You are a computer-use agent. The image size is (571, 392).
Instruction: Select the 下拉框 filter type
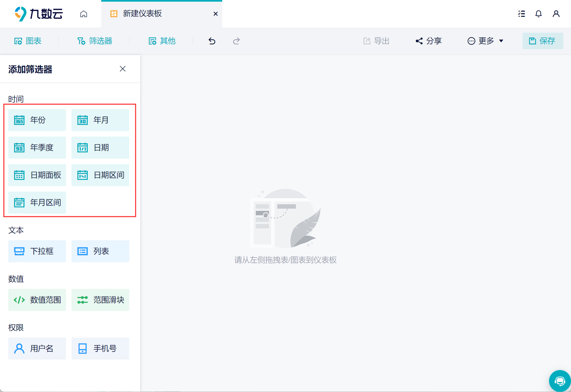[37, 251]
